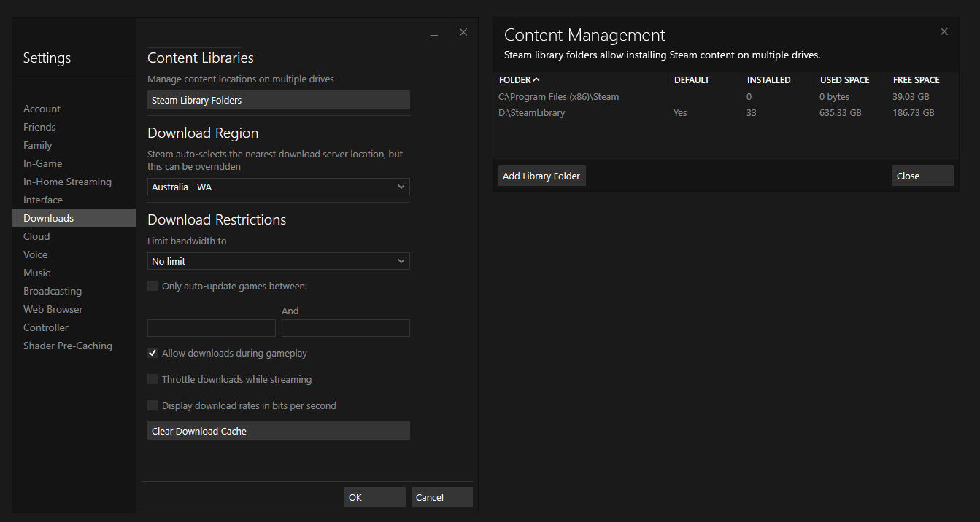Select the D:\SteamLibrary folder row

[532, 113]
